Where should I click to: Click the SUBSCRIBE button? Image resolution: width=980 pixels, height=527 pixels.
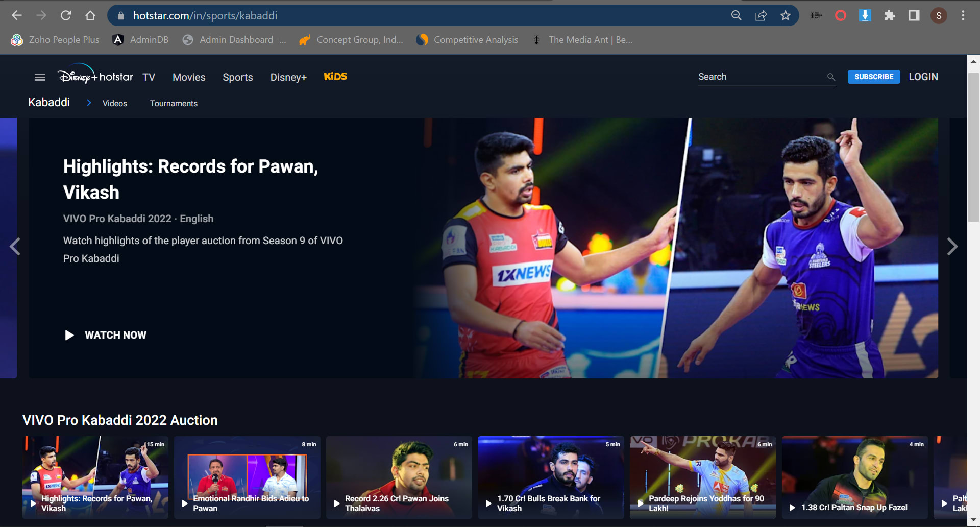pos(874,77)
